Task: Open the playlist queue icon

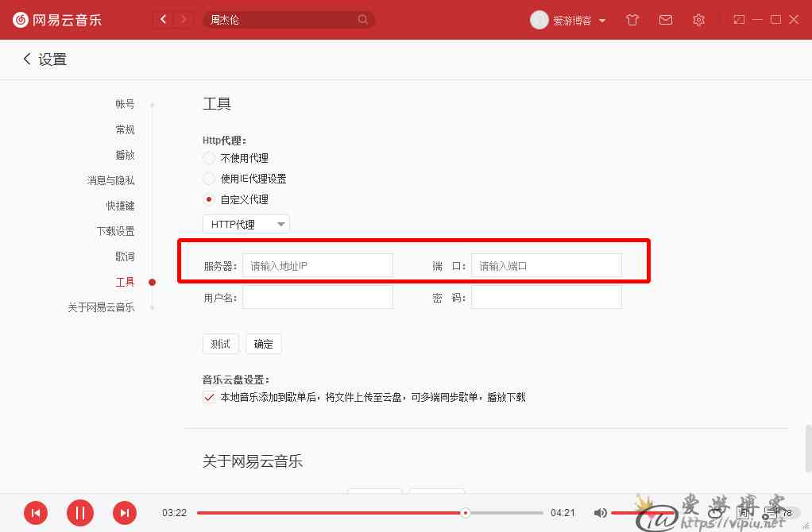Action: pos(770,513)
